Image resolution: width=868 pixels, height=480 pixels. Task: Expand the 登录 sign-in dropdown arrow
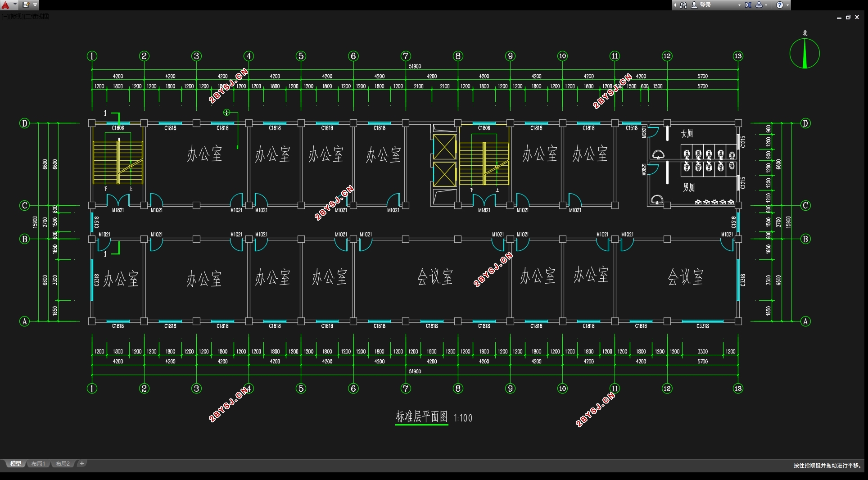pyautogui.click(x=739, y=5)
